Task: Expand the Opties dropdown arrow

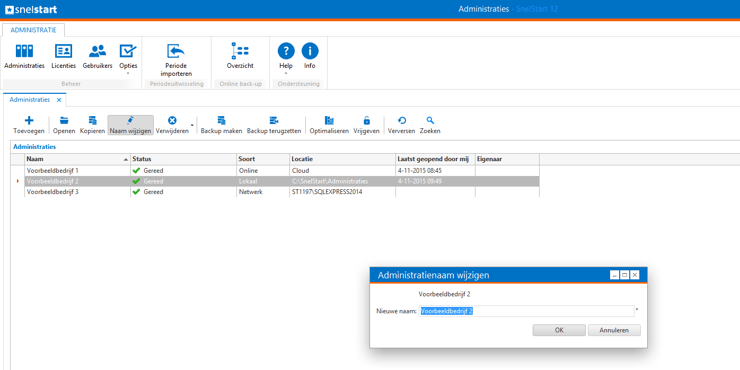Action: (128, 74)
